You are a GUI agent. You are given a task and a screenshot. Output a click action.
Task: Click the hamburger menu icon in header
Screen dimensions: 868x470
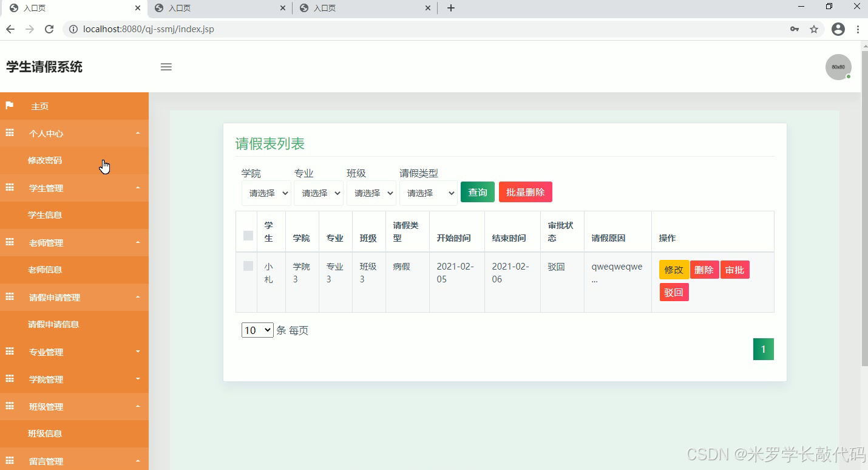click(x=166, y=67)
